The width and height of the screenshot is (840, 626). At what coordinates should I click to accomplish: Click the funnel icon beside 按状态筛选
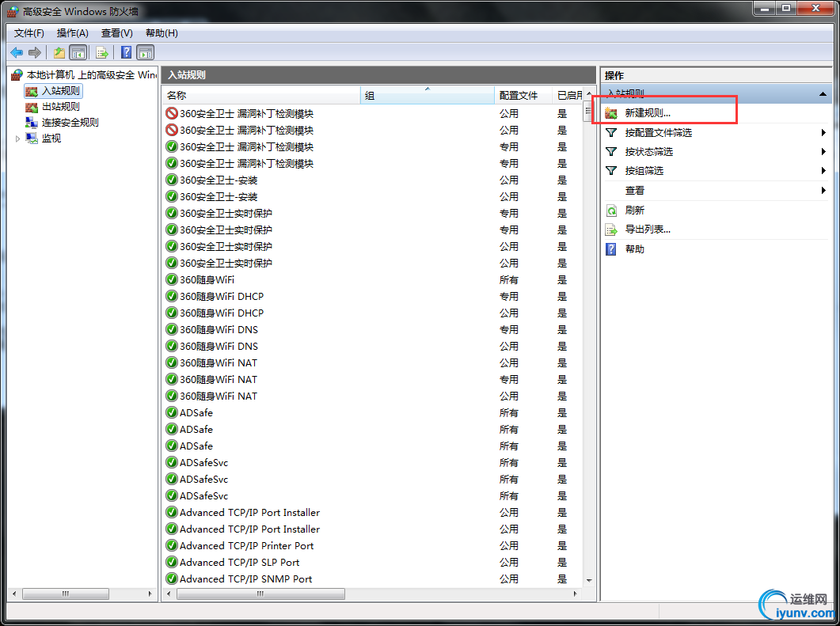611,151
